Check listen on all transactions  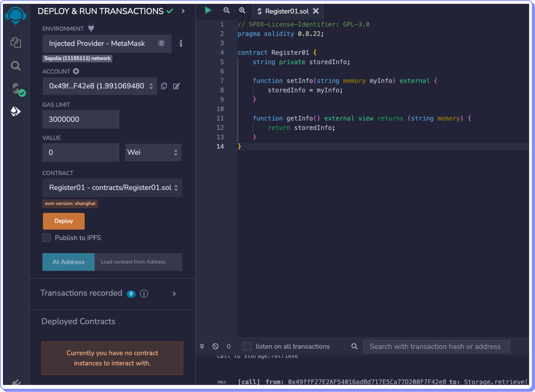click(x=247, y=346)
